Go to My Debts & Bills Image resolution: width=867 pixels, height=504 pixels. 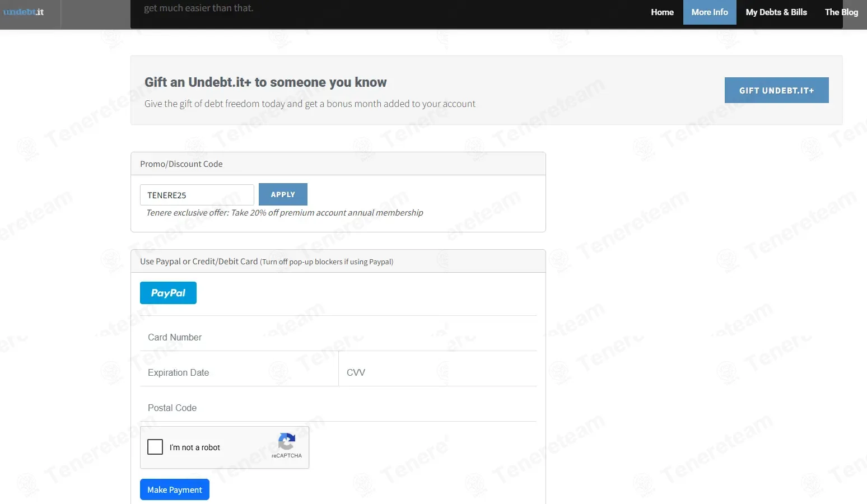pos(776,12)
